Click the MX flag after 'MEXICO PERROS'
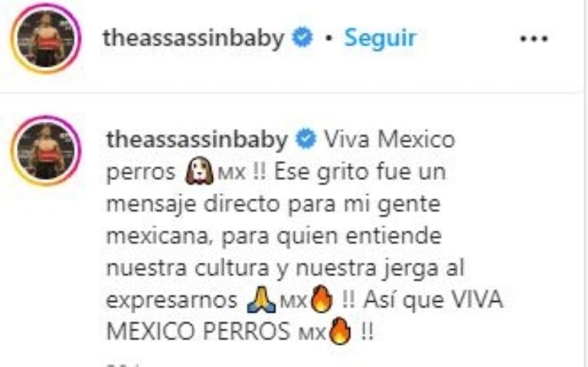This screenshot has height=367, width=588. point(312,333)
